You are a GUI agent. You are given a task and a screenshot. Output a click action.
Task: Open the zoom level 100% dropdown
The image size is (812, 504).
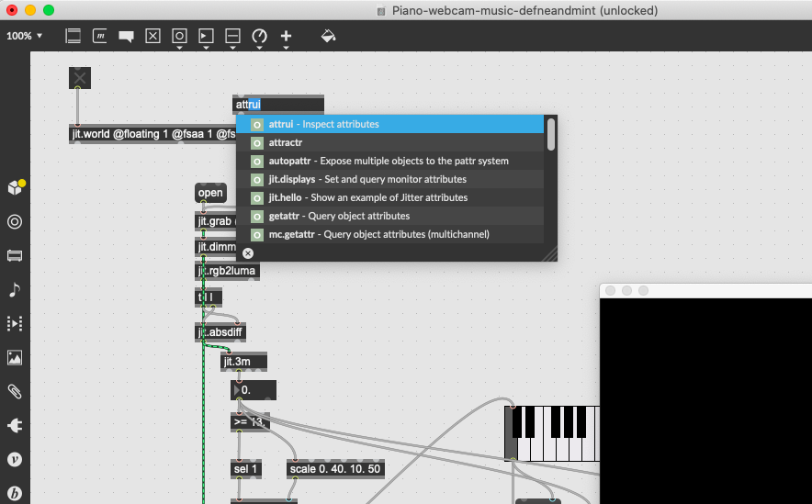pos(25,36)
